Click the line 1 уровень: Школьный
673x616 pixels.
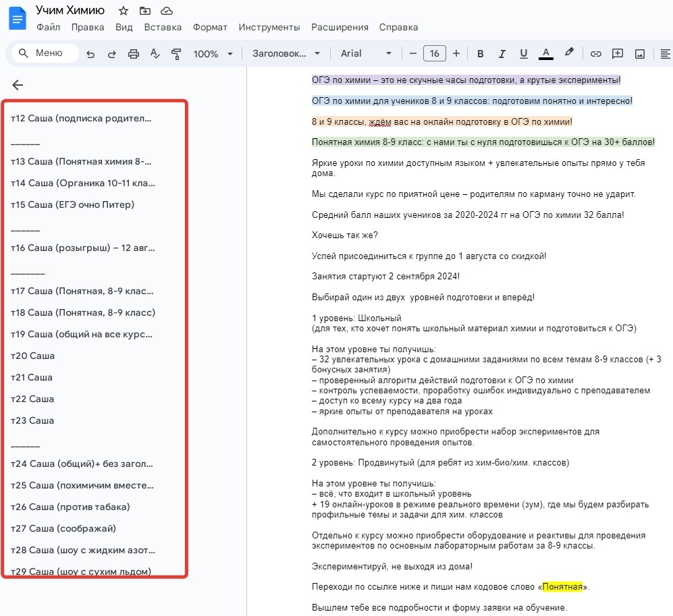click(x=356, y=318)
